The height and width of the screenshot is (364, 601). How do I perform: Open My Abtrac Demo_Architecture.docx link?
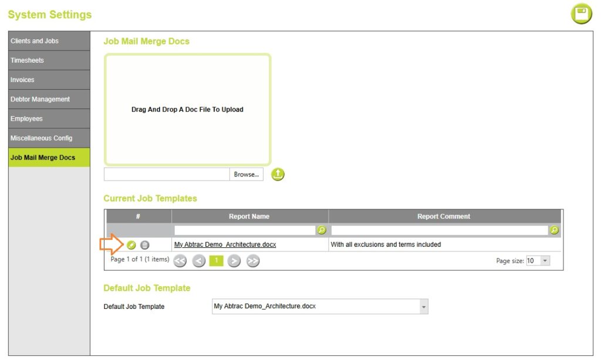pyautogui.click(x=225, y=244)
